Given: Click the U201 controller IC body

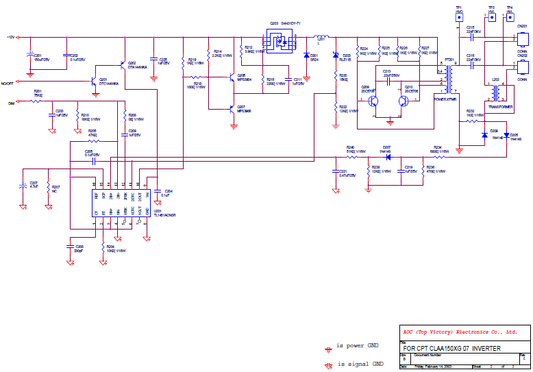Looking at the screenshot, I should 121,203.
